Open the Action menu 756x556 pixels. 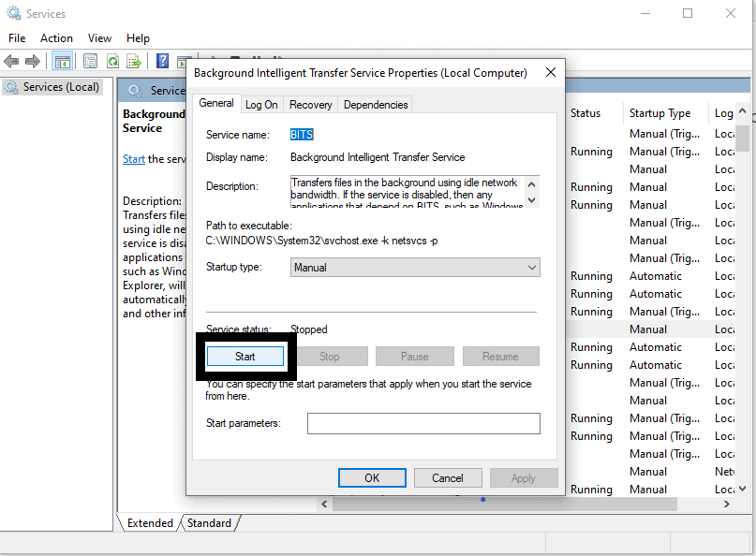point(56,38)
